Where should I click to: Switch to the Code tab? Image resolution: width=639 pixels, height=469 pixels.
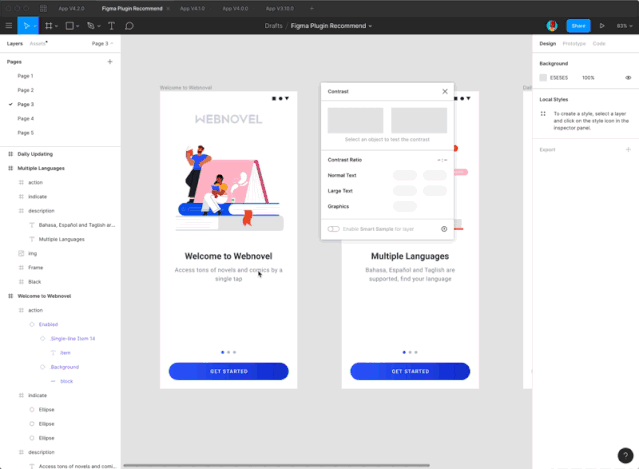point(599,44)
